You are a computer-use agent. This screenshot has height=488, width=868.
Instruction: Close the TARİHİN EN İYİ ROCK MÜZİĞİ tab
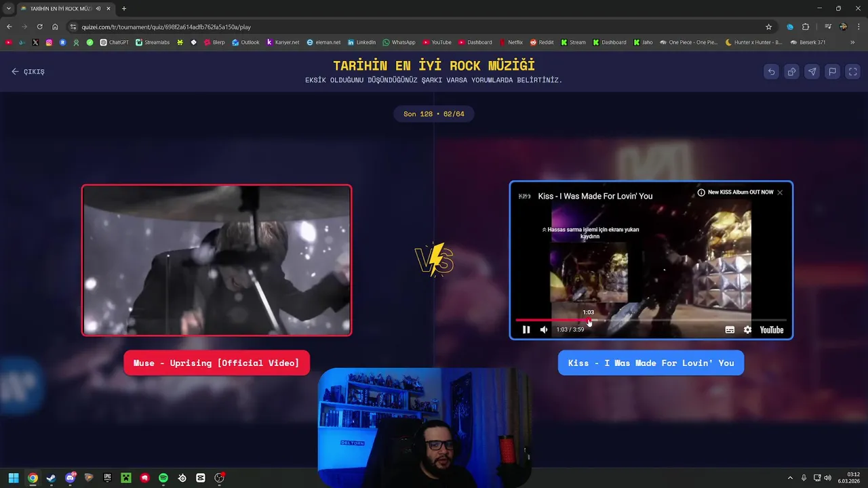(x=108, y=9)
